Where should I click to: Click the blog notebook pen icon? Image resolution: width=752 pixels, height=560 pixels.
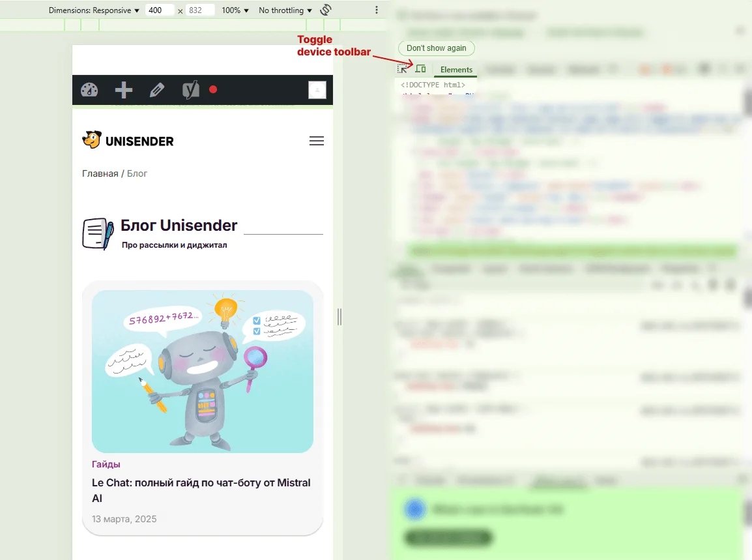[98, 234]
